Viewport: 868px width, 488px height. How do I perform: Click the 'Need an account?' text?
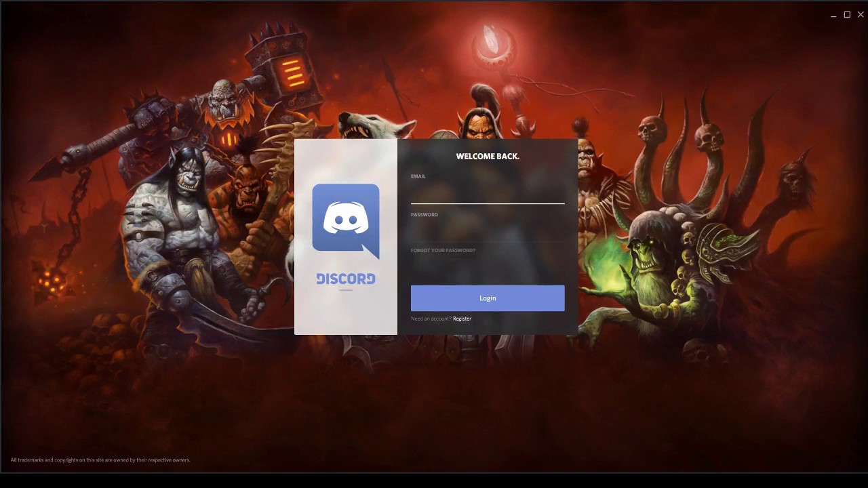431,319
